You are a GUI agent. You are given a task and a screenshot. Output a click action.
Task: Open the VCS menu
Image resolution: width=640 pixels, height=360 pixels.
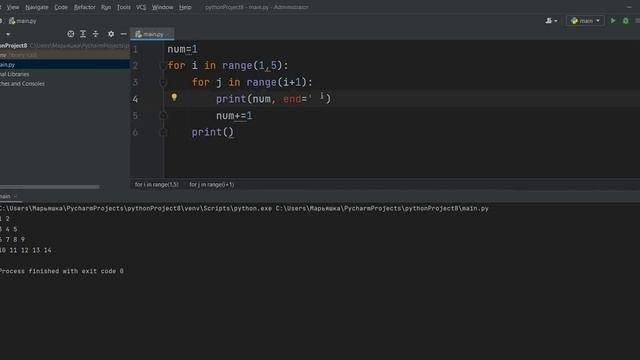click(141, 7)
